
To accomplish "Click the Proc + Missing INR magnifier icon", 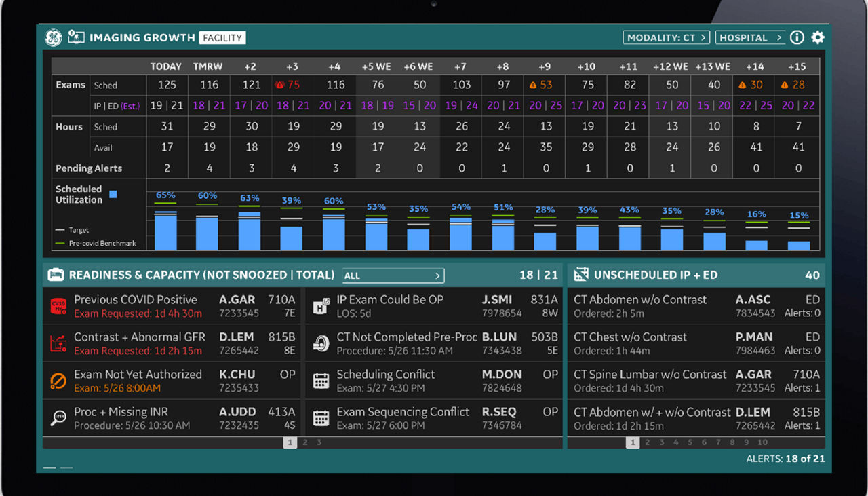I will point(58,418).
